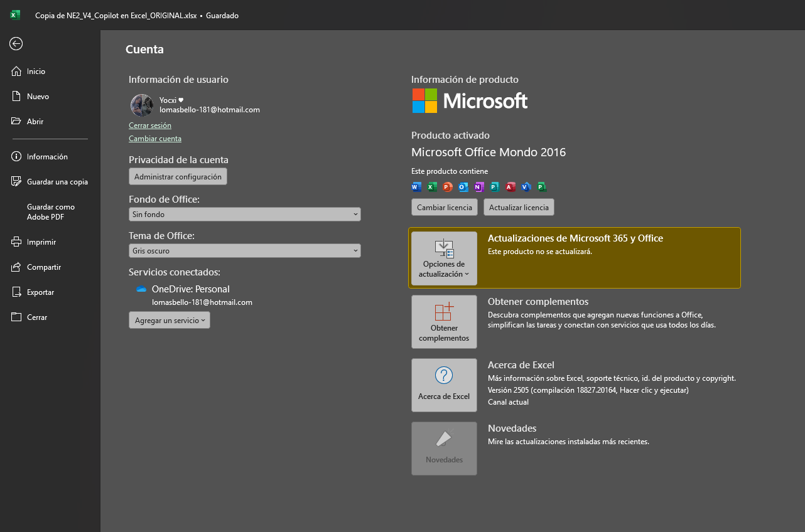Screen dimensions: 805x532
Task: Click the Visio icon in product list
Action: click(x=526, y=187)
